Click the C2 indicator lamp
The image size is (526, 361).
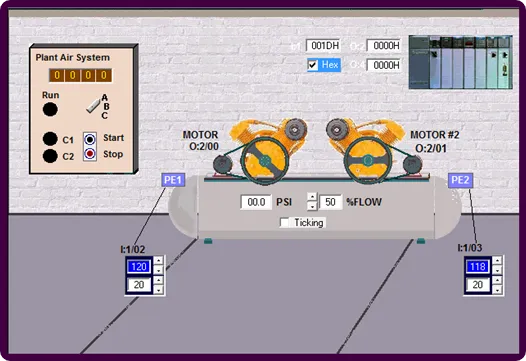click(50, 156)
